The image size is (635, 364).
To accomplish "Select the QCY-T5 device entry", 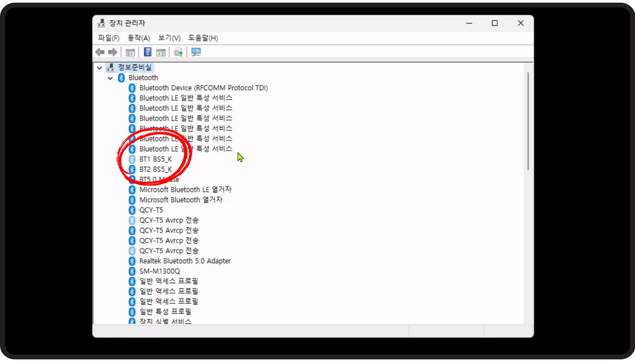I will [151, 210].
